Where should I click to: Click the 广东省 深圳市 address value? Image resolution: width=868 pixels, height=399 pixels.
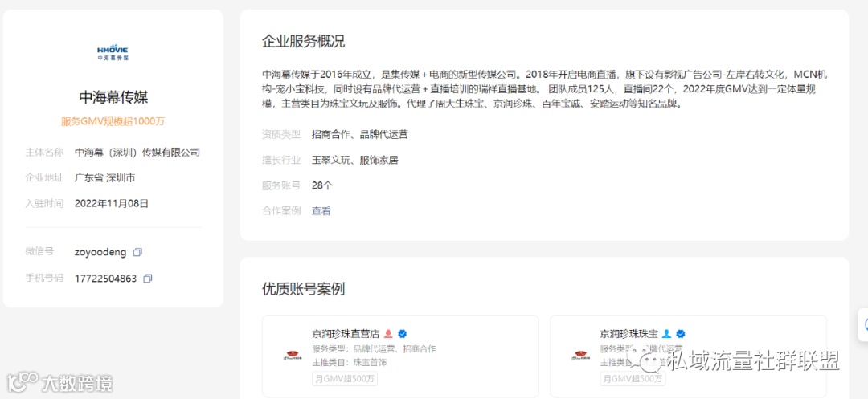pos(105,178)
